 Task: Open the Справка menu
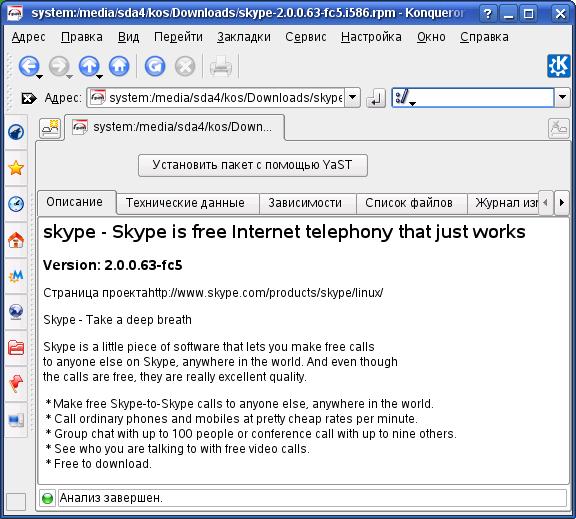point(484,37)
